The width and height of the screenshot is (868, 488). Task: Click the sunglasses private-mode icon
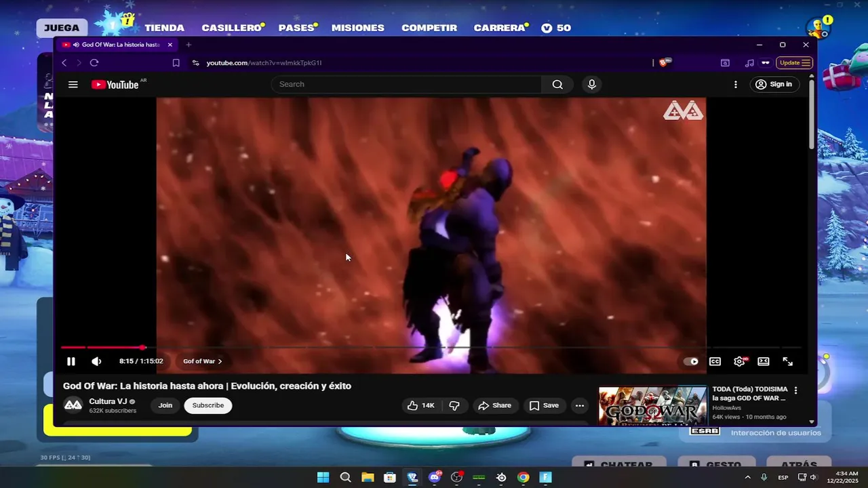pyautogui.click(x=766, y=62)
